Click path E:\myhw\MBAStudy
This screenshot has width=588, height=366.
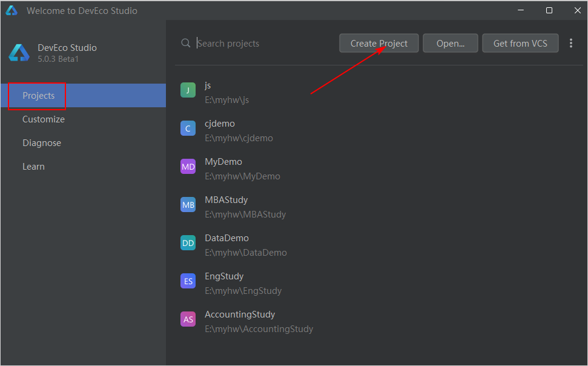click(x=245, y=215)
